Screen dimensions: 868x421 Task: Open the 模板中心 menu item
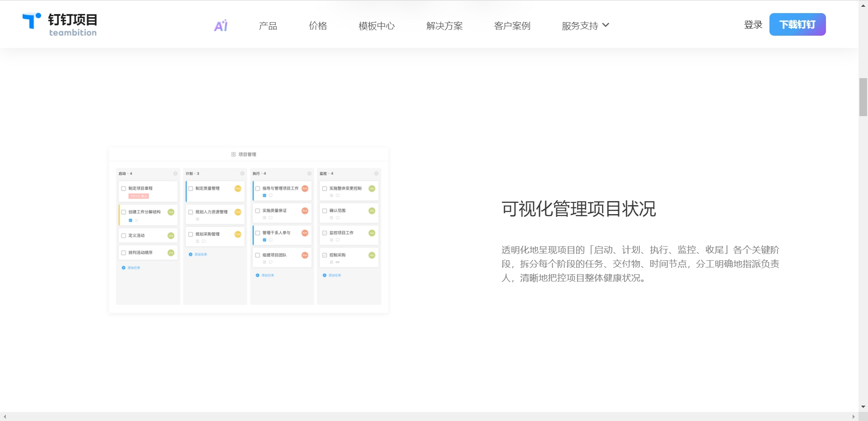377,26
